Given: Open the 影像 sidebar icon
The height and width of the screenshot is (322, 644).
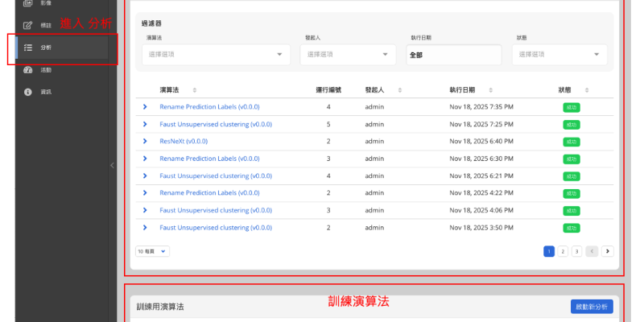Looking at the screenshot, I should (28, 4).
